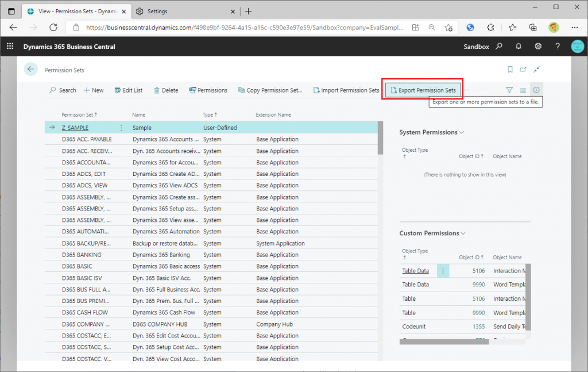View site information via the lock icon

point(76,27)
